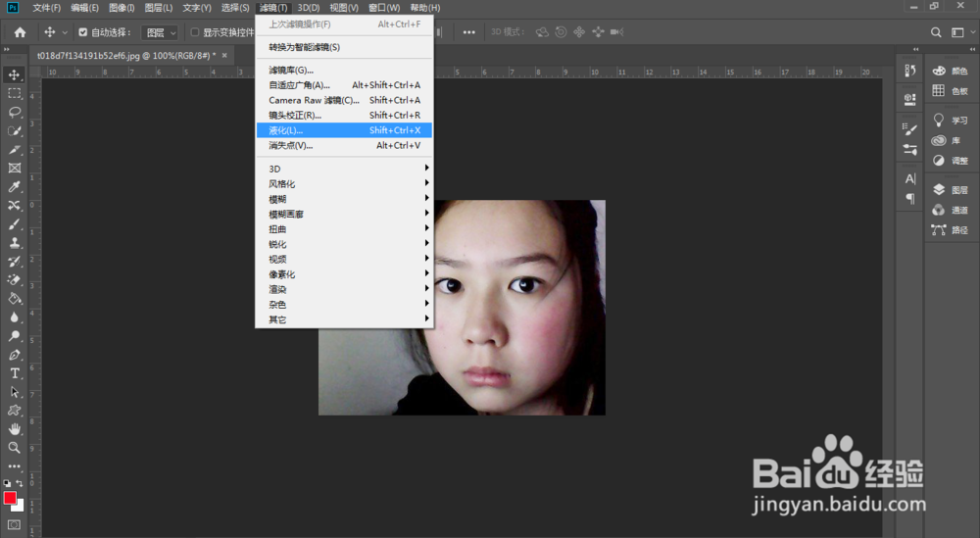Expand the 风格化 filter submenu
Screen dimensions: 980x538
[x=344, y=183]
